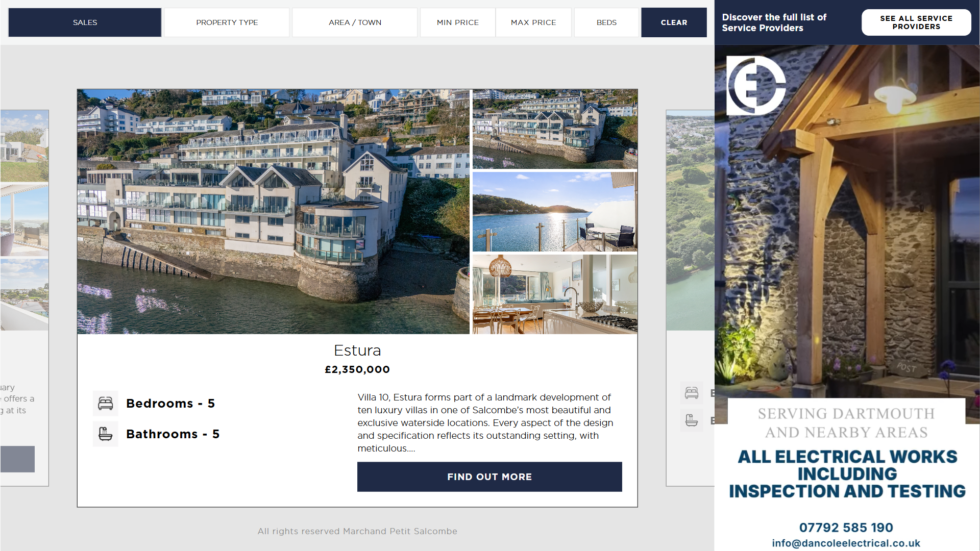This screenshot has height=551, width=980.
Task: Click the EC logo on the electrical advert
Action: tap(756, 86)
